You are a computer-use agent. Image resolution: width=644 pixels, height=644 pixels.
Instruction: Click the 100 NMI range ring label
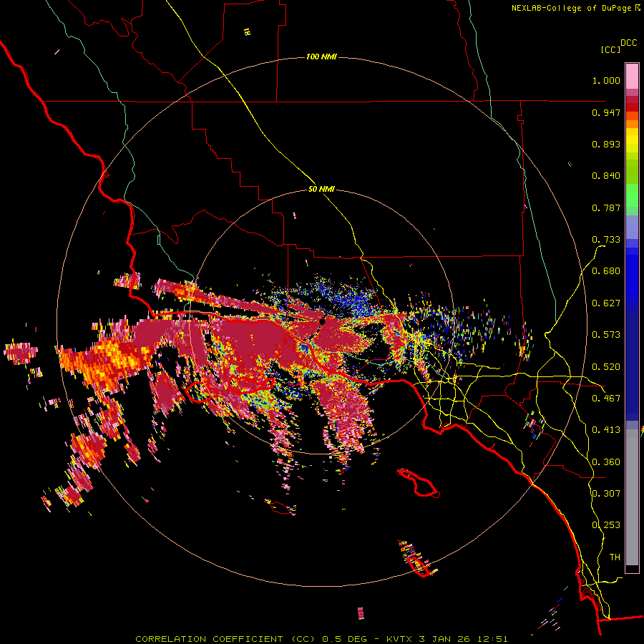321,57
